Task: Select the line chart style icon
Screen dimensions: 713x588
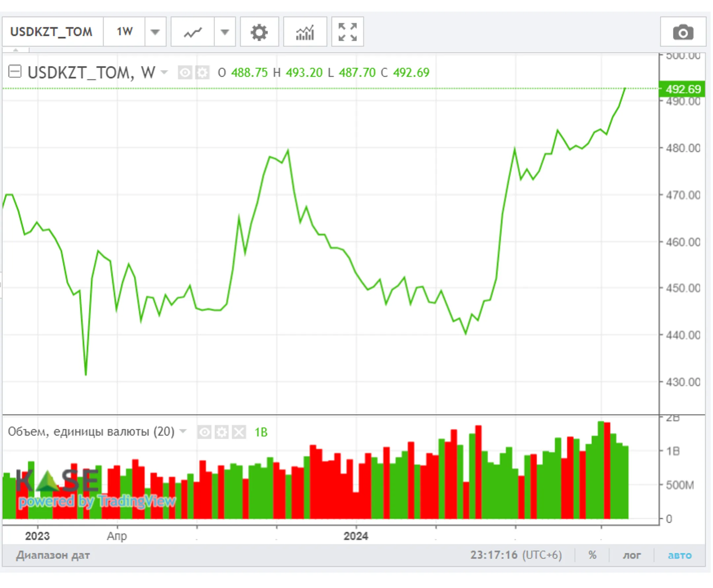Action: click(x=192, y=32)
